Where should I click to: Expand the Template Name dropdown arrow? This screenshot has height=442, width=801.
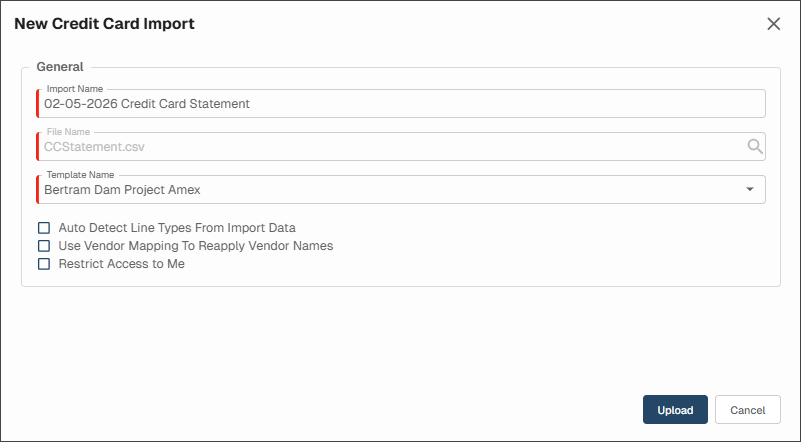[749, 190]
